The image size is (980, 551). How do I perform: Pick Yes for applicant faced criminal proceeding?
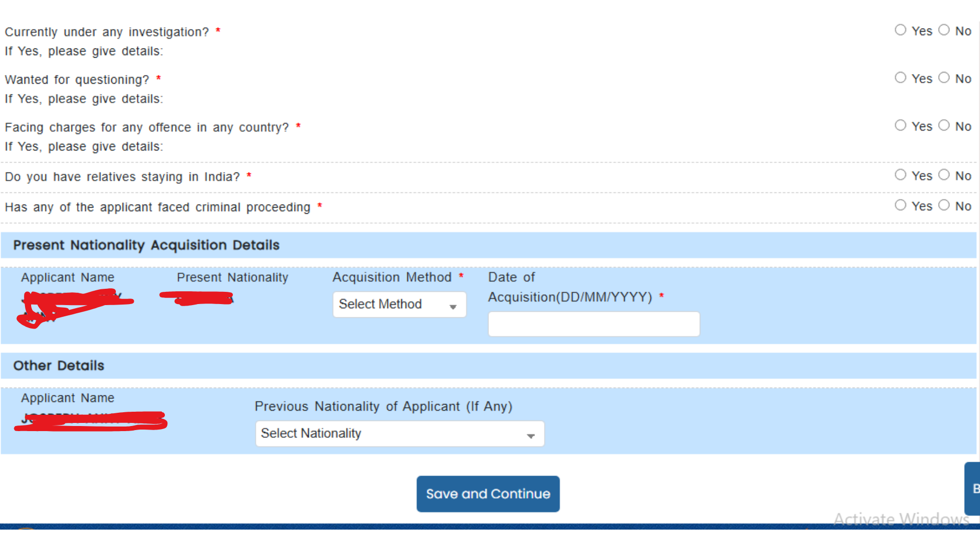point(900,205)
